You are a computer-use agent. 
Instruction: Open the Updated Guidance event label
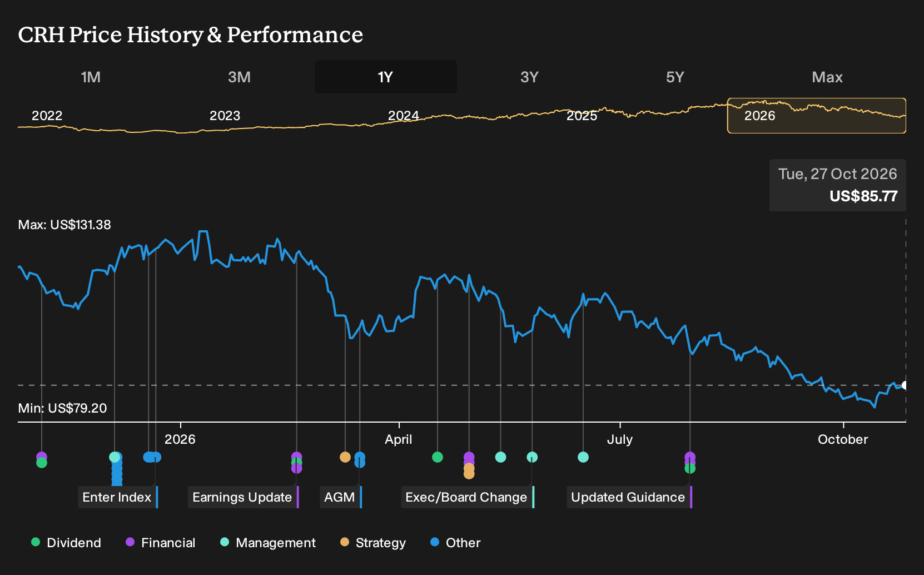point(629,497)
